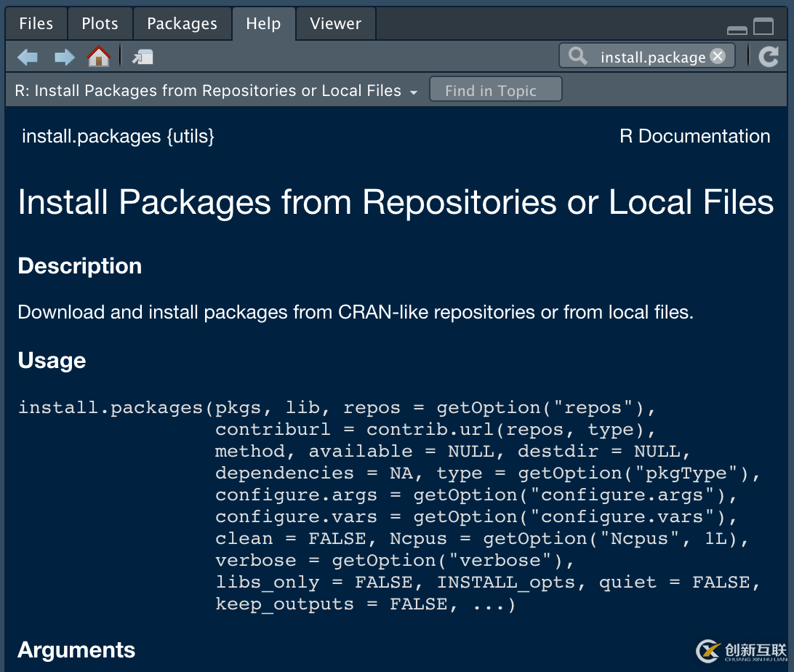Maximize the Help pane
This screenshot has height=672, width=794.
[763, 27]
